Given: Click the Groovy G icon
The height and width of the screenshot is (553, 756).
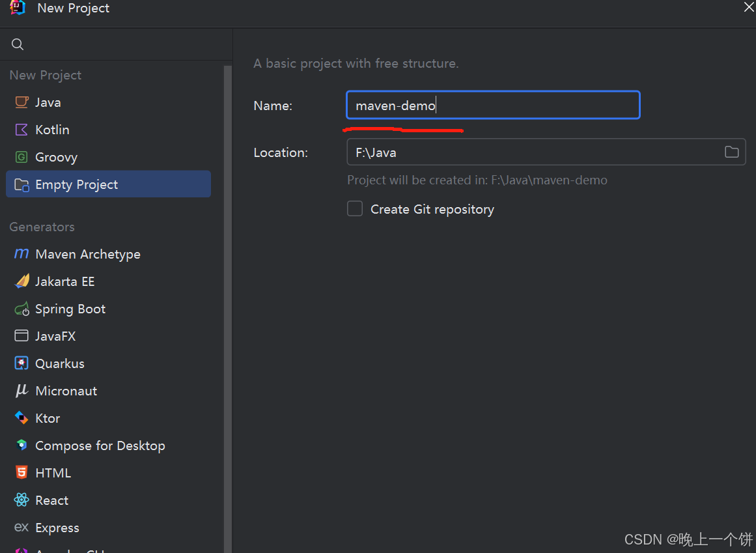Looking at the screenshot, I should [21, 157].
